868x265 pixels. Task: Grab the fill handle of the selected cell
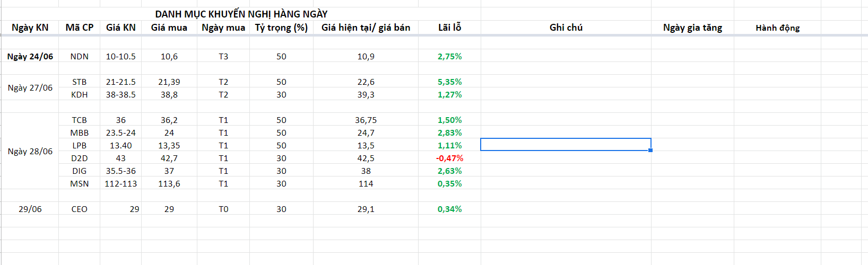650,151
